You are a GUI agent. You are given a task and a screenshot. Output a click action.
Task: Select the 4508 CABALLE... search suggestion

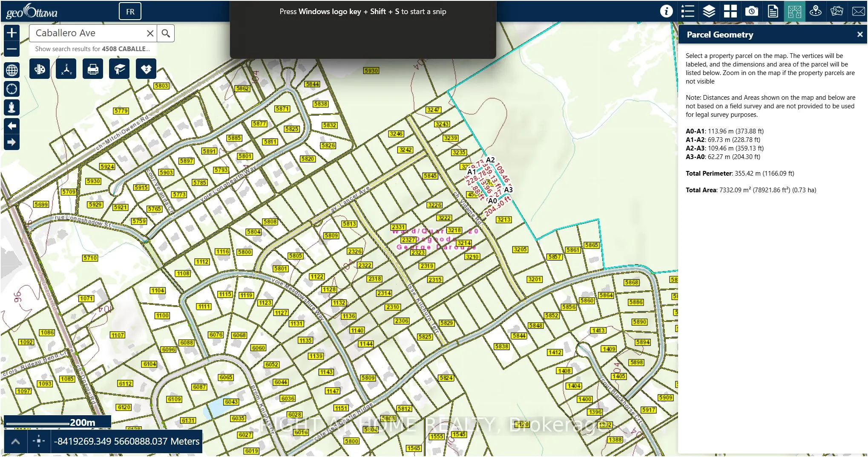pyautogui.click(x=92, y=49)
